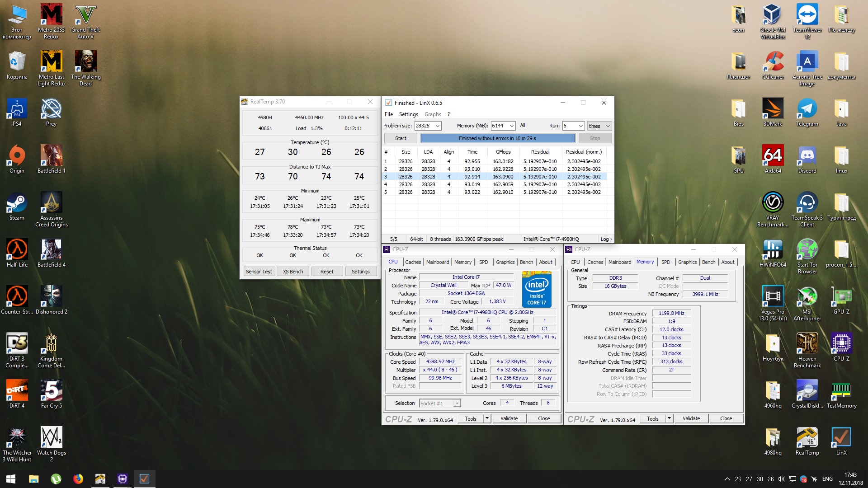Click the LinX icon in taskbar
This screenshot has height=488, width=868.
pos(144,479)
